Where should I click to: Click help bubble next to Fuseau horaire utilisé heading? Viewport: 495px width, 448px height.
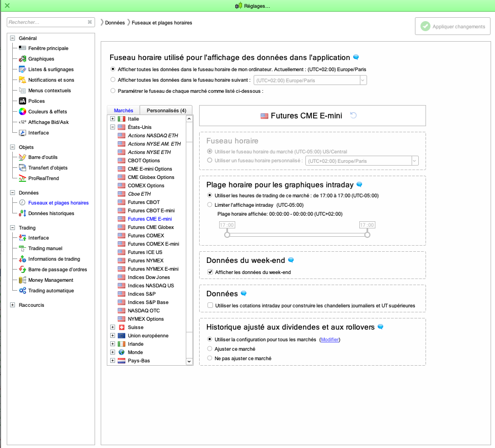[356, 57]
